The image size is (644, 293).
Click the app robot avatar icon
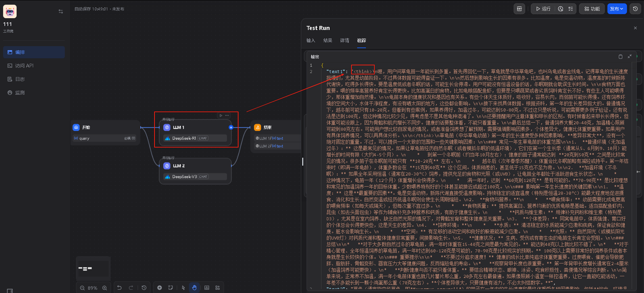tap(10, 12)
